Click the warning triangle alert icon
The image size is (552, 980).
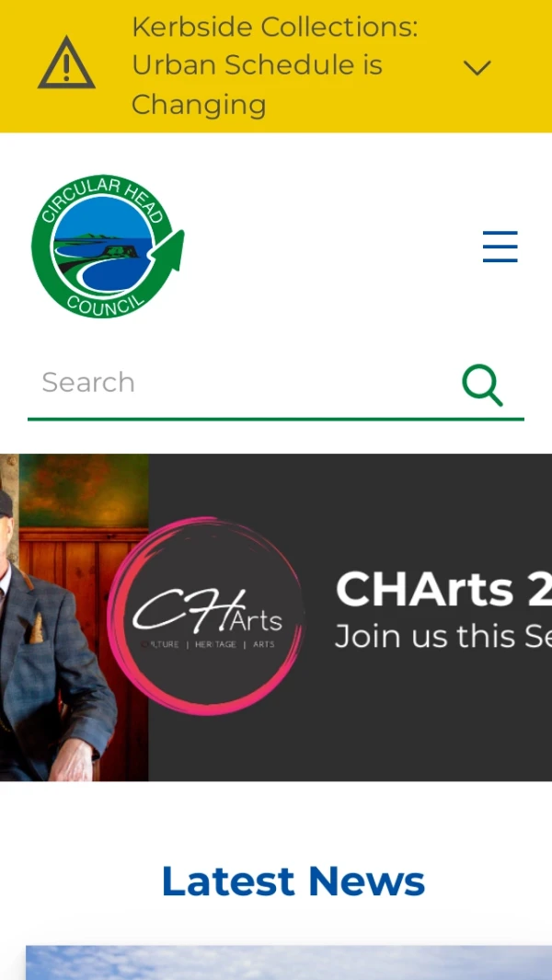(x=66, y=63)
